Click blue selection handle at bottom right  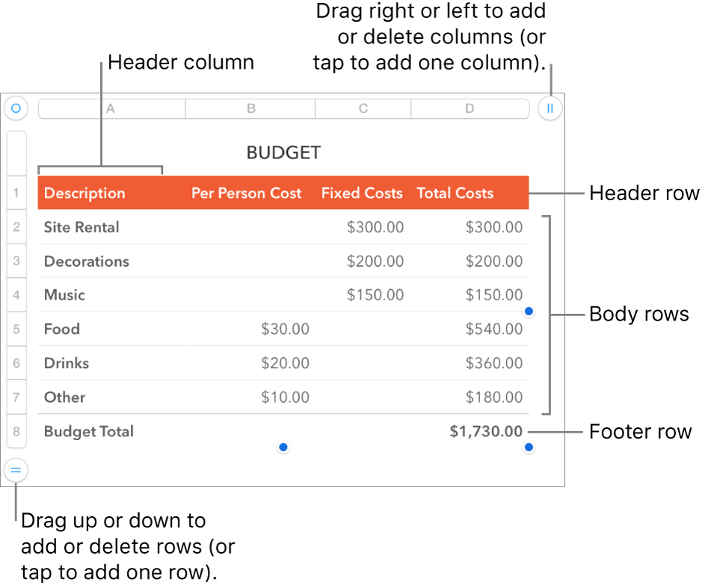tap(529, 448)
